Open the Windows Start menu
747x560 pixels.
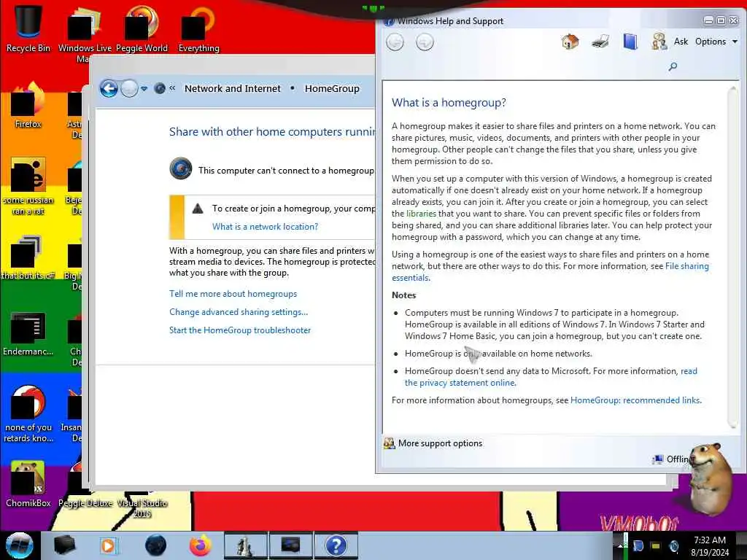coord(19,545)
